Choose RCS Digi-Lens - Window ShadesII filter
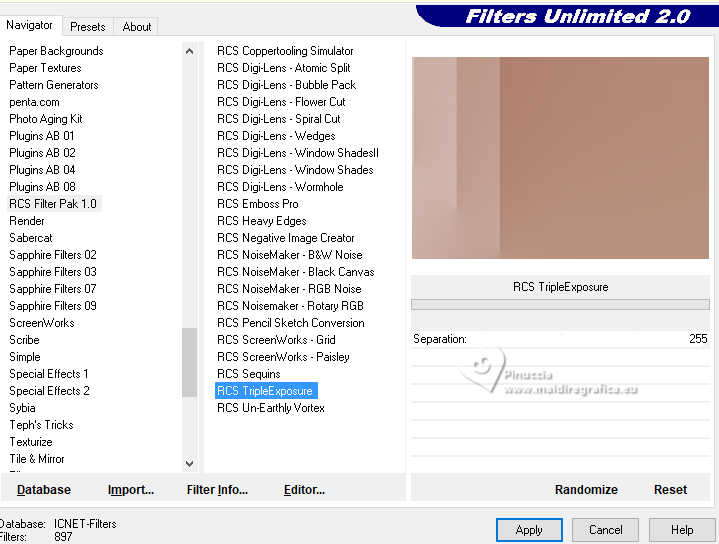 (298, 153)
